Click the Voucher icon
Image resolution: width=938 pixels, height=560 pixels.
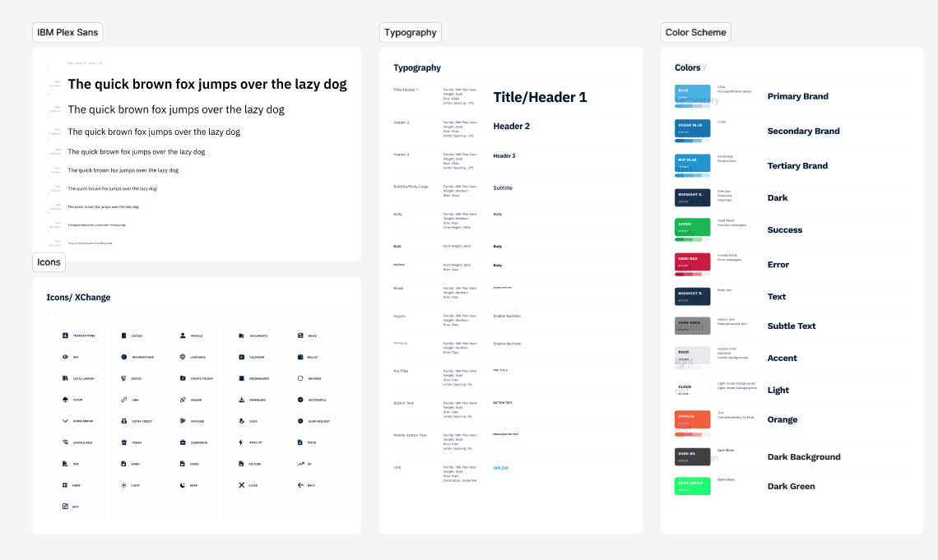(183, 421)
